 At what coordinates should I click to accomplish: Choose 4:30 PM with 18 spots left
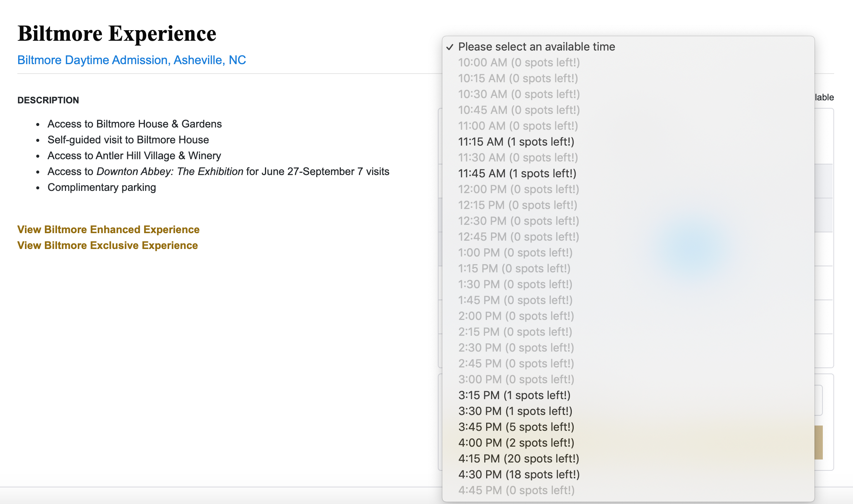click(x=519, y=475)
